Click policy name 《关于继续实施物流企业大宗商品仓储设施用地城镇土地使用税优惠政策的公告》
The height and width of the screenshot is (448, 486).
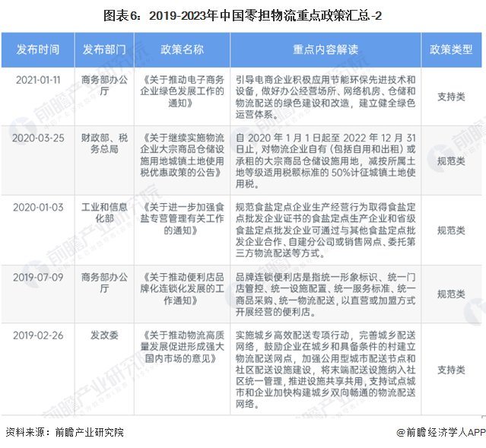(183, 155)
